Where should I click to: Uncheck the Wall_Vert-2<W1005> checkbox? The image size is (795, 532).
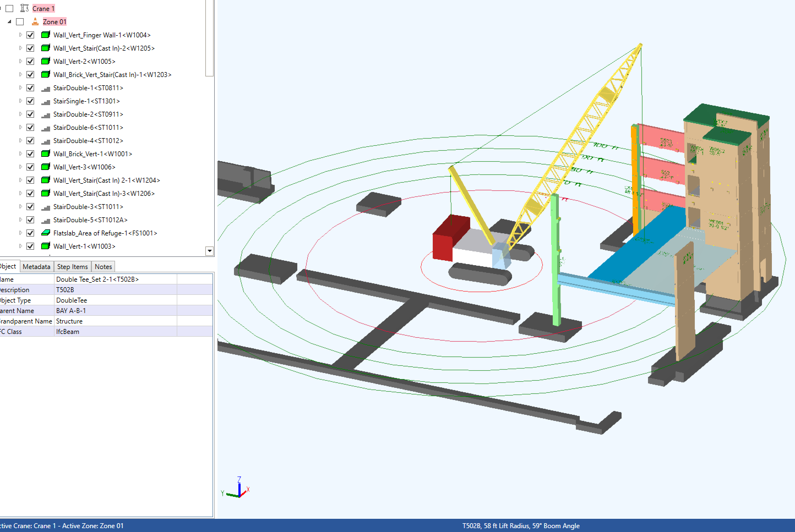tap(30, 61)
